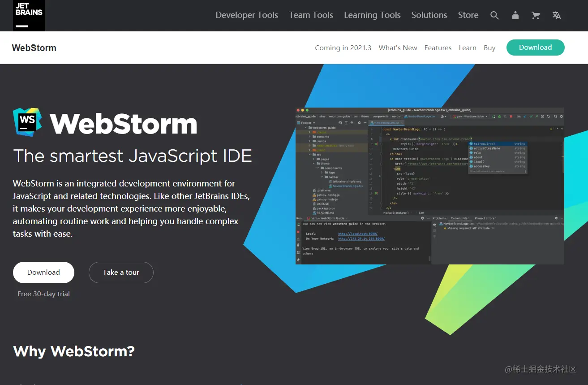Open the account user icon
The image size is (588, 385).
pos(515,15)
